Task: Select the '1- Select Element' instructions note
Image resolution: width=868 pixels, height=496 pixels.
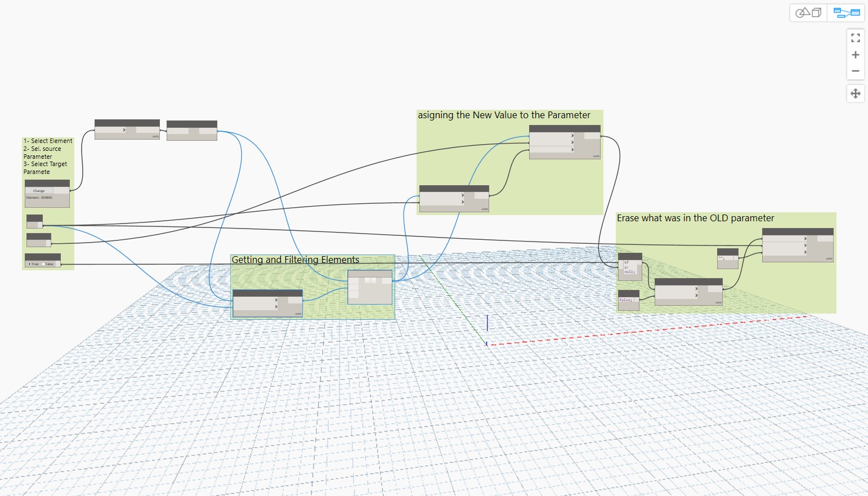Action: coord(48,157)
